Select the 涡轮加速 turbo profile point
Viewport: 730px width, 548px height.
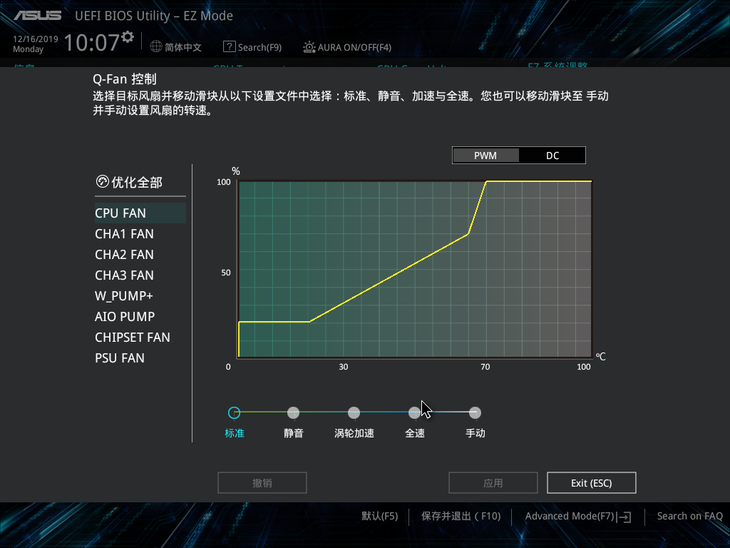(354, 413)
